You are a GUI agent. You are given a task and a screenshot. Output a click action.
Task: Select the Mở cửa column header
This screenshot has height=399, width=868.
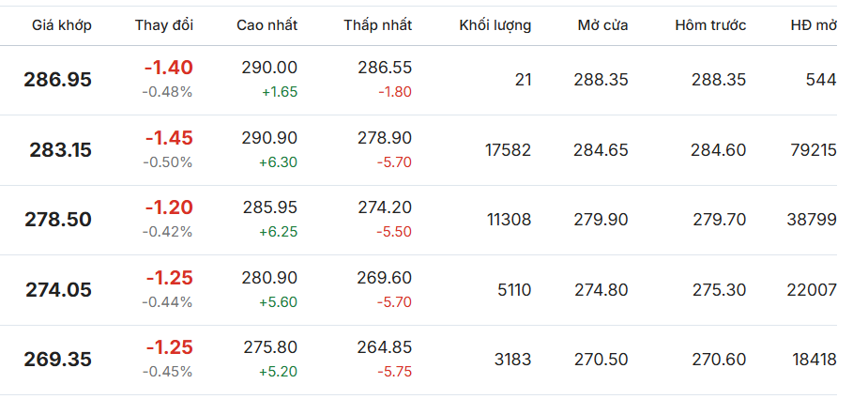pyautogui.click(x=602, y=25)
